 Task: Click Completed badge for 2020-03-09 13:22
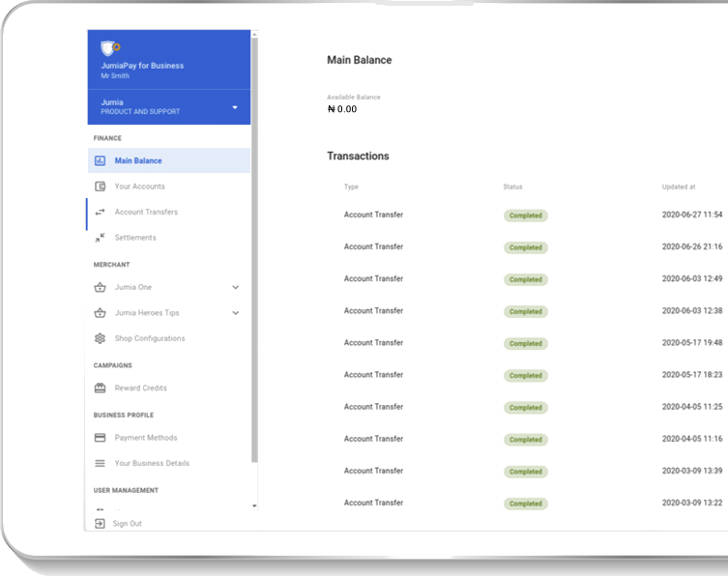click(526, 504)
